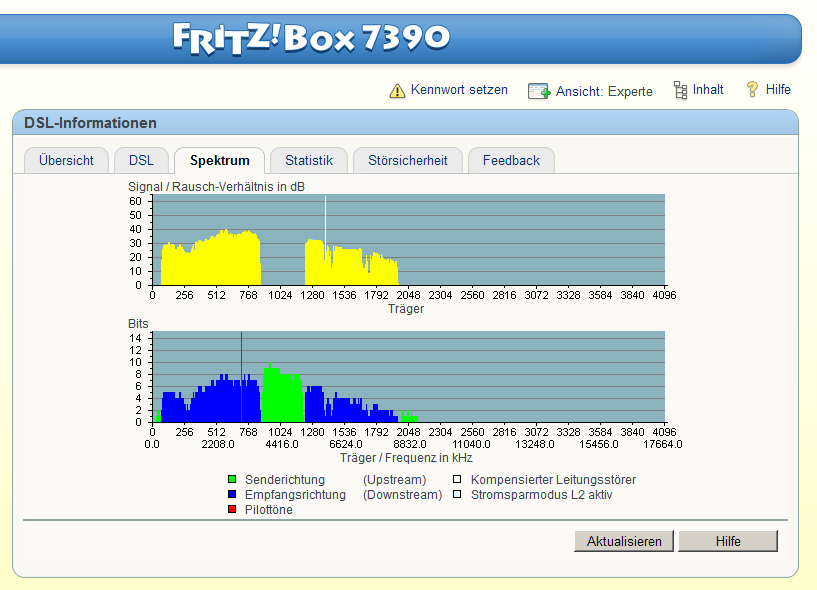
Task: Click the red Pilottöne legend swatch
Action: pos(232,509)
